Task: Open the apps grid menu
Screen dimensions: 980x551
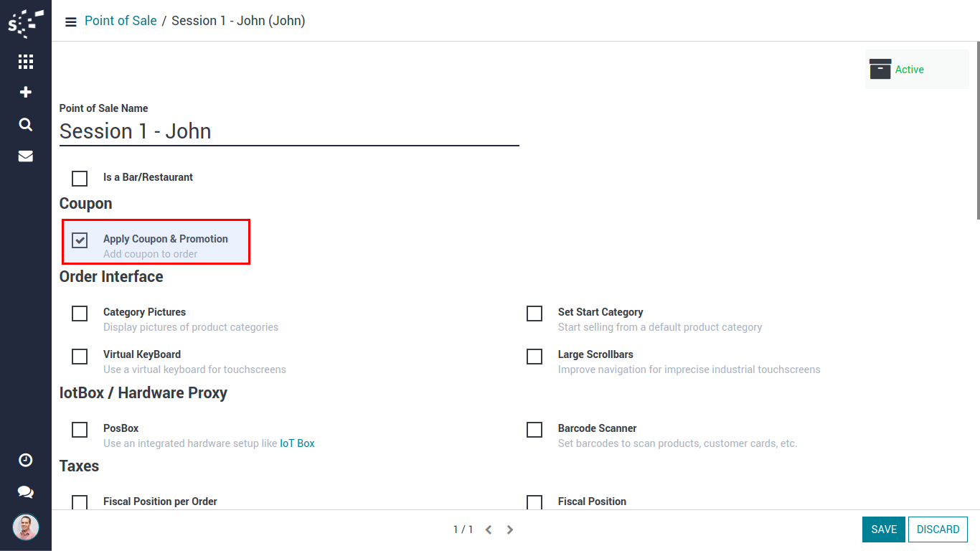Action: [x=26, y=62]
